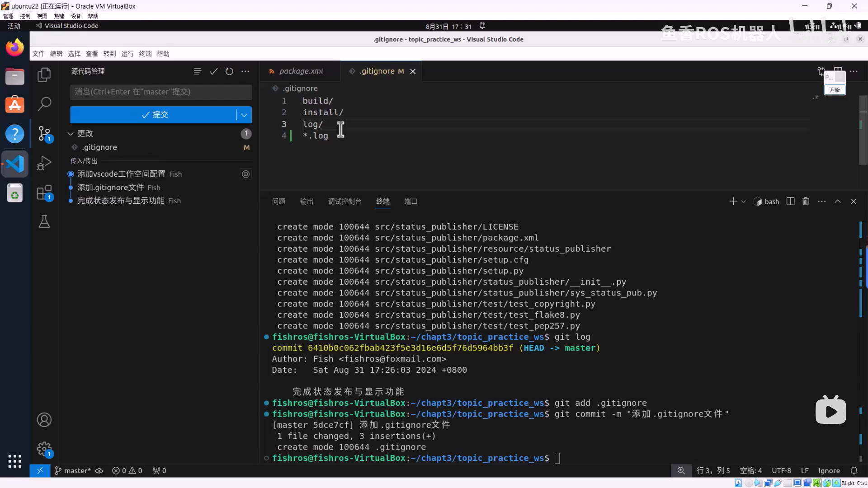Collapse the 更改 changes section
The width and height of the screenshot is (868, 488).
tap(71, 134)
